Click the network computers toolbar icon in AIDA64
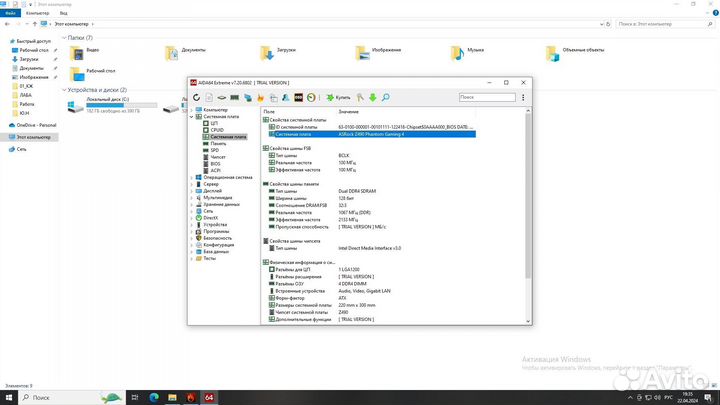This screenshot has width=720, height=405. [248, 97]
